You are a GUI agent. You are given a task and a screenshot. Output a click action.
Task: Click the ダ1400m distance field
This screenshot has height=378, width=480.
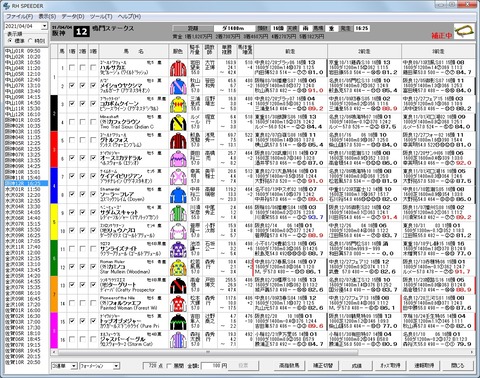234,28
